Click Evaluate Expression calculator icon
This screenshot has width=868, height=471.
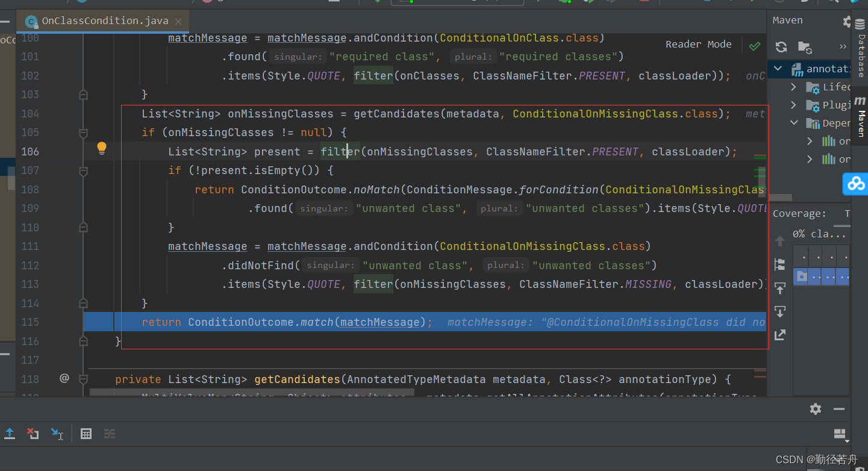(x=86, y=434)
